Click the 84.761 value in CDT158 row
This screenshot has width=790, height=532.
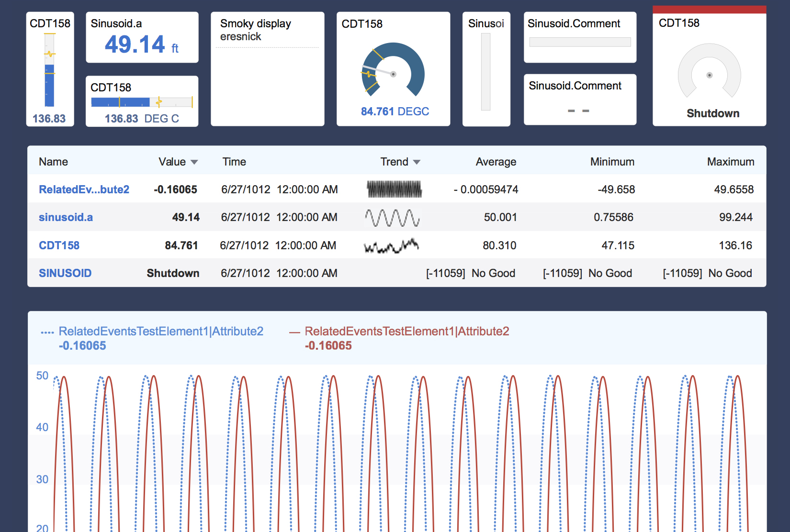tap(181, 245)
